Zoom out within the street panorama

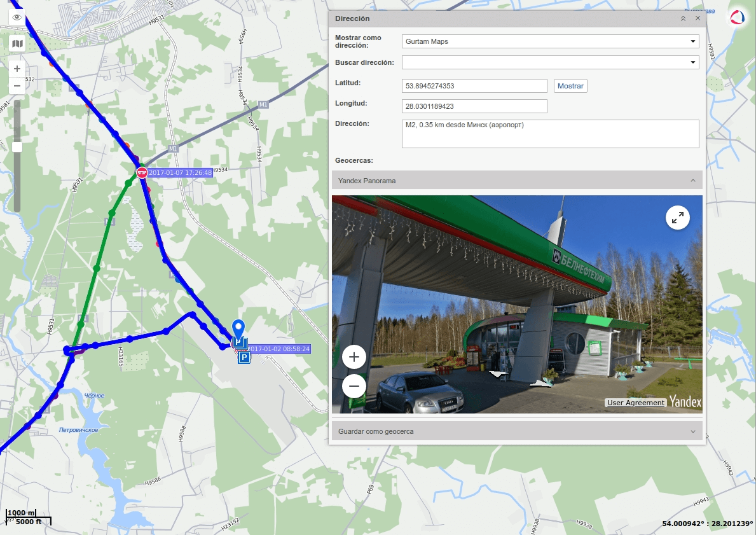pos(354,386)
